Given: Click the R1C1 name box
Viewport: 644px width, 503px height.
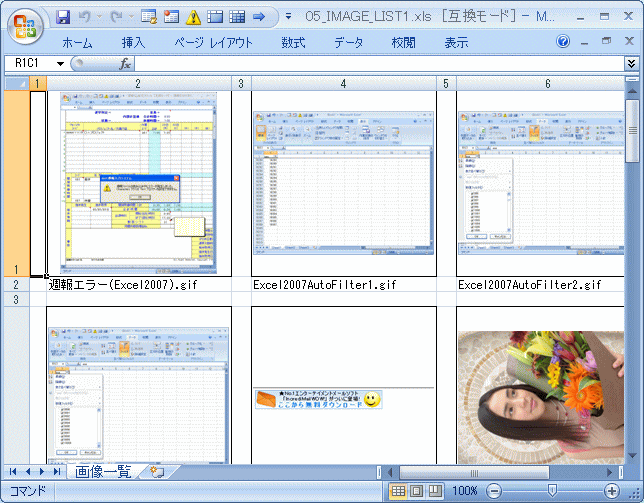Looking at the screenshot, I should [x=29, y=63].
